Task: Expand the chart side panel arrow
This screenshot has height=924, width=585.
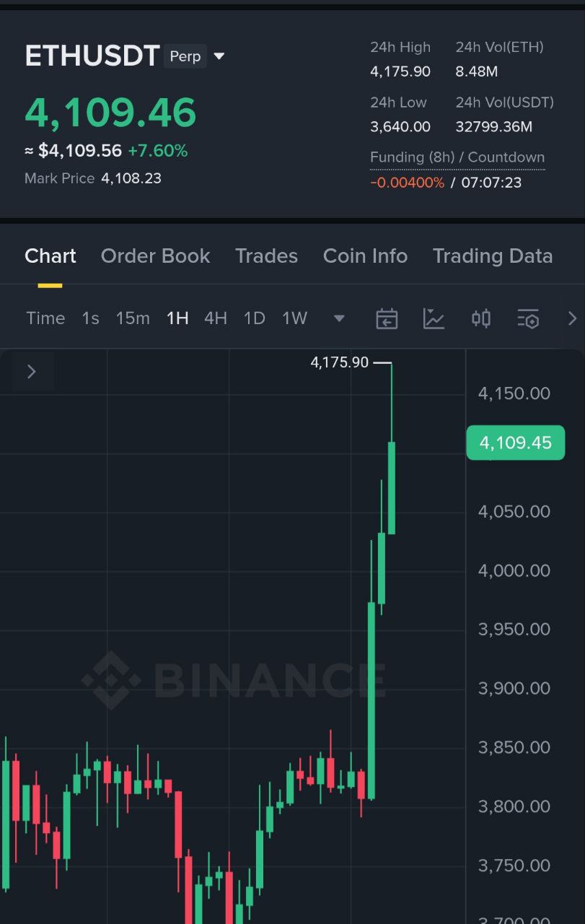Action: 31,371
